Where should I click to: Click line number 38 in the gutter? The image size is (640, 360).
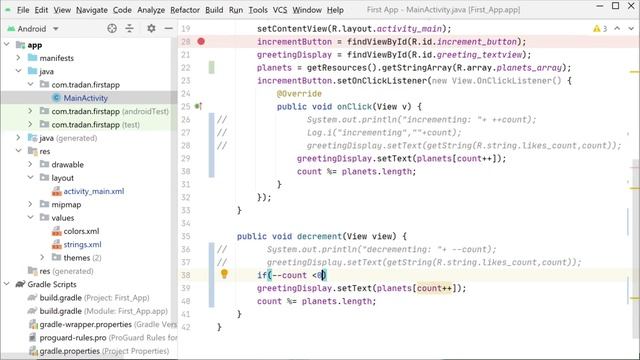[x=186, y=275]
